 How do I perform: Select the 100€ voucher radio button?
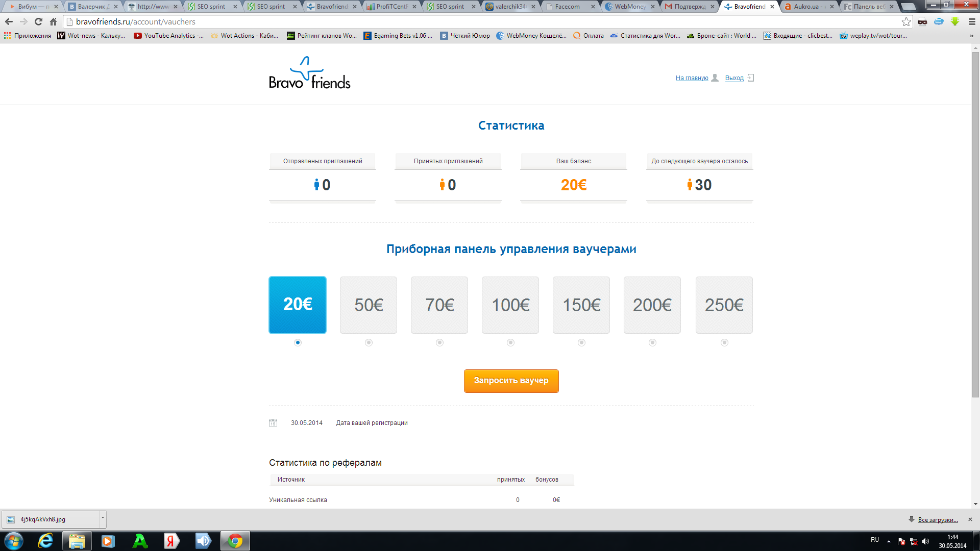[510, 343]
